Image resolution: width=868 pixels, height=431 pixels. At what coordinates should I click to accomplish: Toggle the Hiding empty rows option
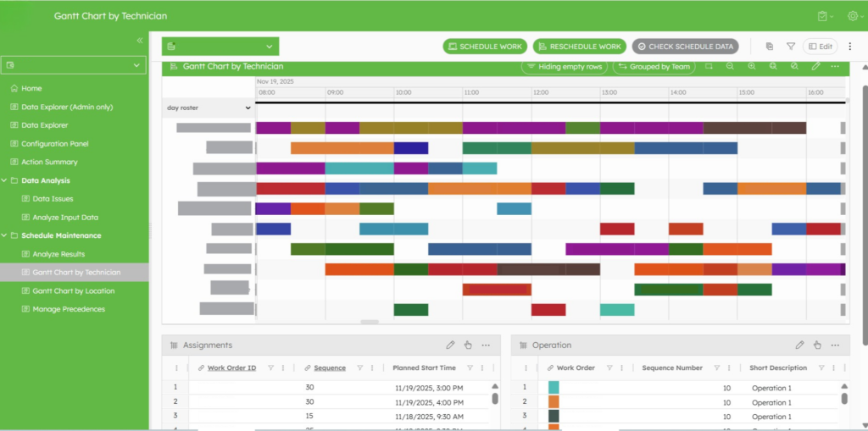[565, 66]
